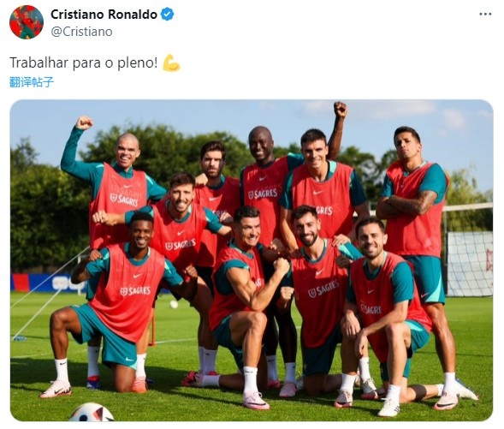Click the blue verified checkmark badge
The height and width of the screenshot is (429, 504).
pyautogui.click(x=167, y=15)
